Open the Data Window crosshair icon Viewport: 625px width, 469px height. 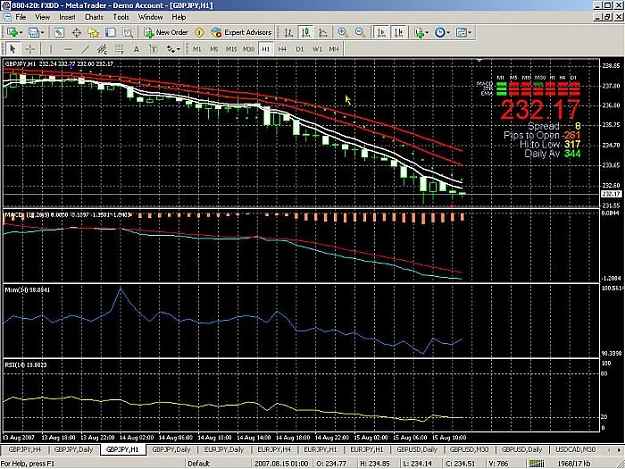(76, 32)
